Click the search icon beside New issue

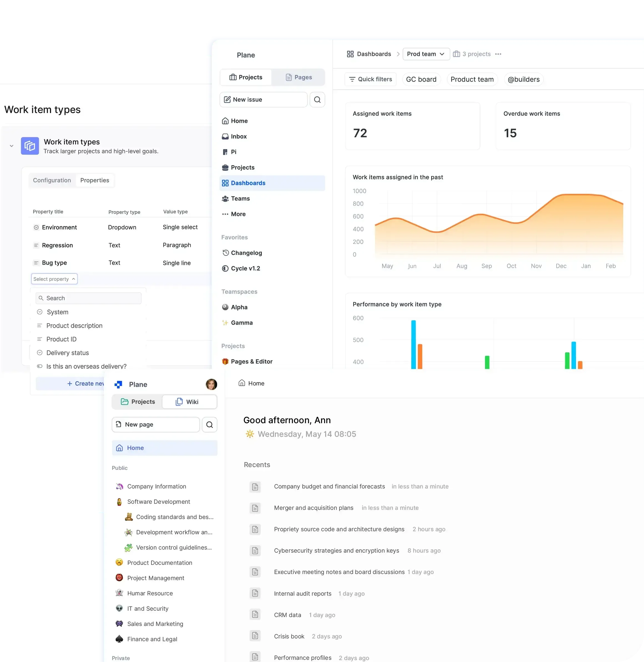(x=317, y=99)
